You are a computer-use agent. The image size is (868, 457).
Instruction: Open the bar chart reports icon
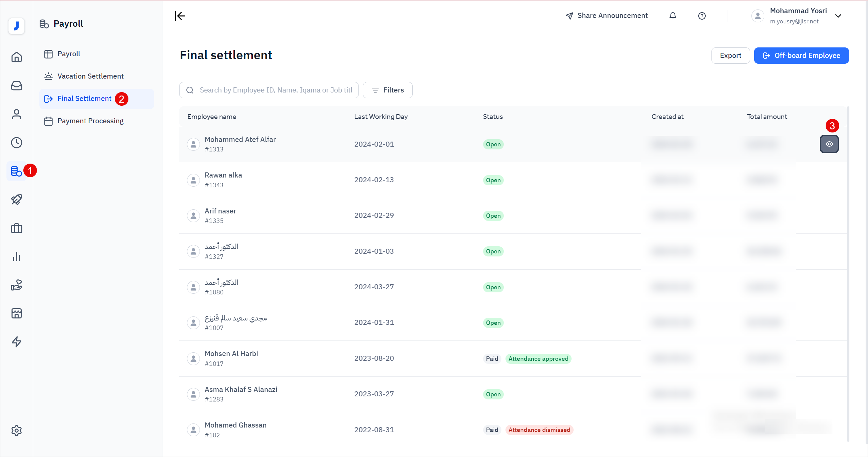click(x=16, y=256)
